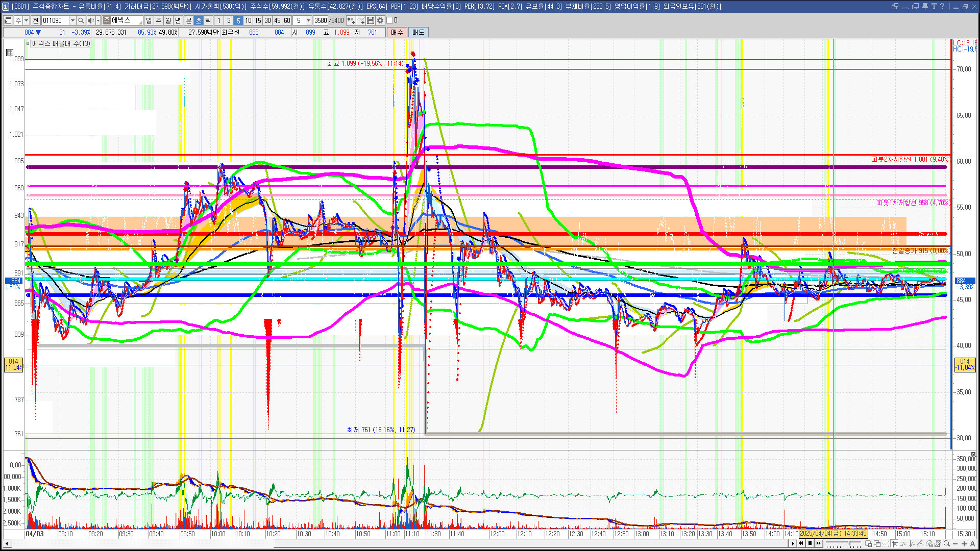This screenshot has height=551, width=980.
Task: Select the 60 interval tab
Action: point(287,20)
